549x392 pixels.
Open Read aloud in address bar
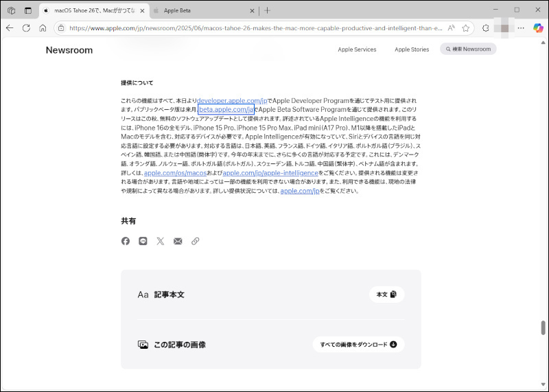coord(452,28)
